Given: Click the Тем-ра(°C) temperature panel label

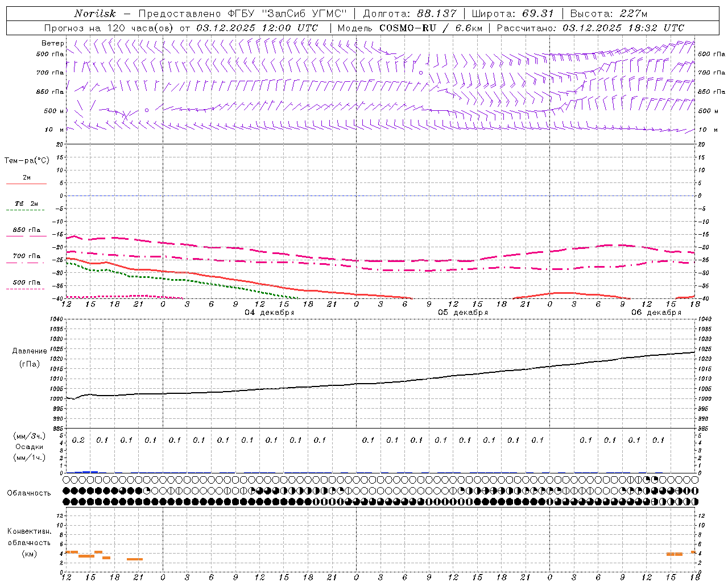Looking at the screenshot, I should coord(27,161).
